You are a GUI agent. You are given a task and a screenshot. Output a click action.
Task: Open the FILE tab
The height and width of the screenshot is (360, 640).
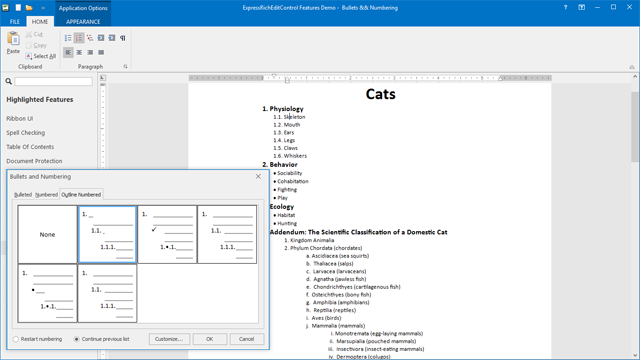15,21
